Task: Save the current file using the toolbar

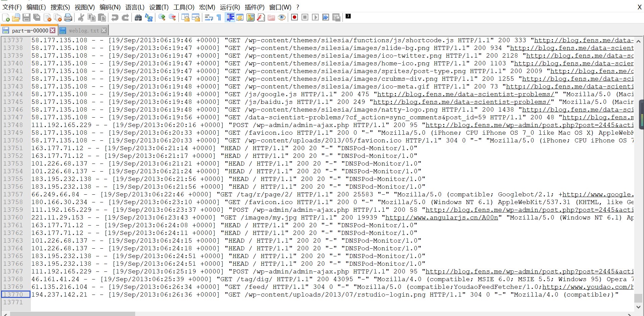Action: (x=26, y=17)
